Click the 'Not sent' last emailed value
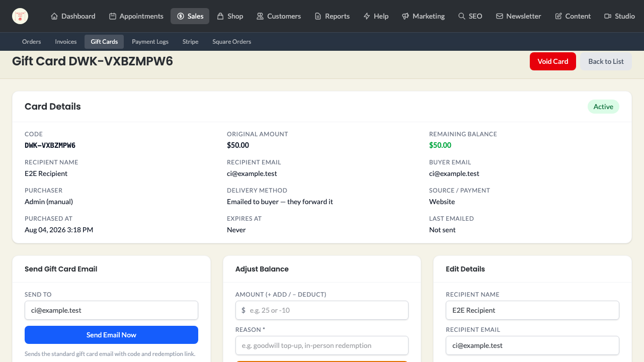644x362 pixels. point(442,230)
